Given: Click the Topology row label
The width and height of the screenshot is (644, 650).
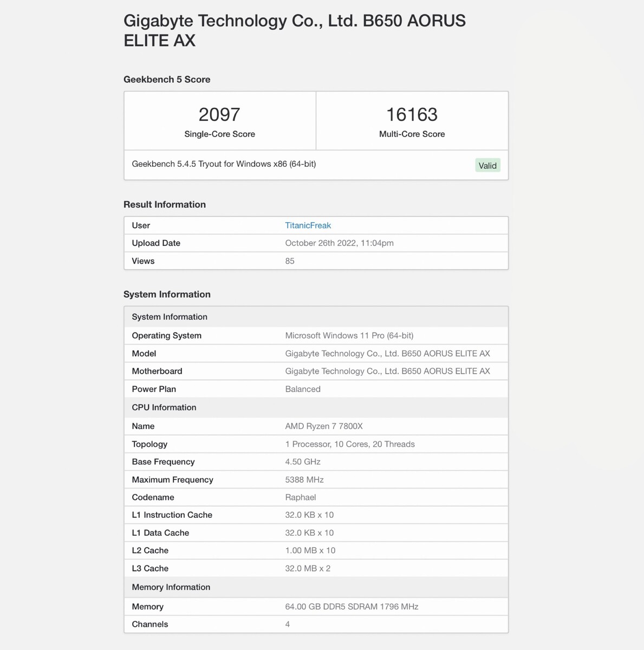Looking at the screenshot, I should (x=149, y=444).
